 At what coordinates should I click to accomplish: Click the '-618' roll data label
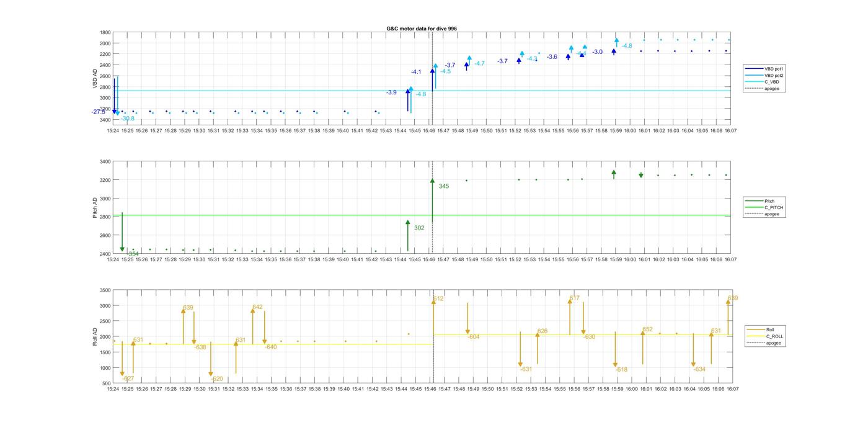click(622, 370)
